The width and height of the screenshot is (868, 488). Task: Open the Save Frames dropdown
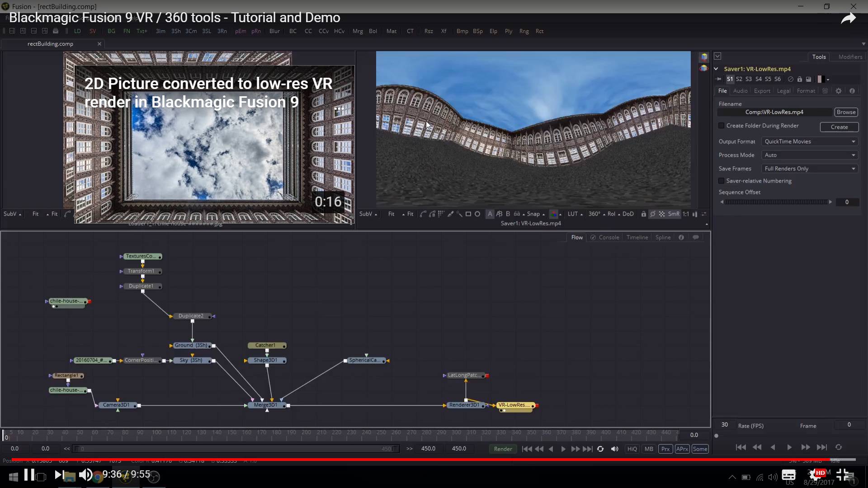pyautogui.click(x=809, y=169)
